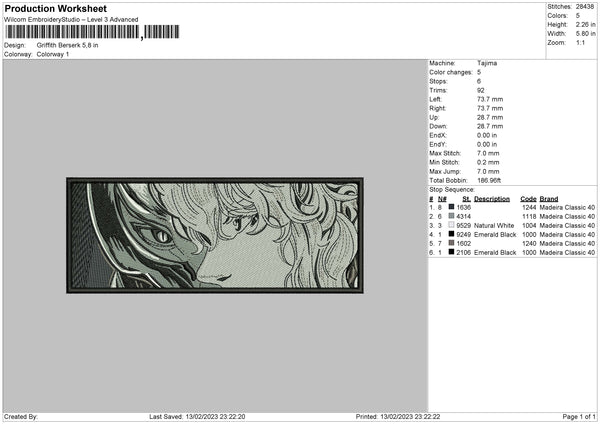Click the Trims value 92
Image resolution: width=600 pixels, height=424 pixels.
point(481,90)
